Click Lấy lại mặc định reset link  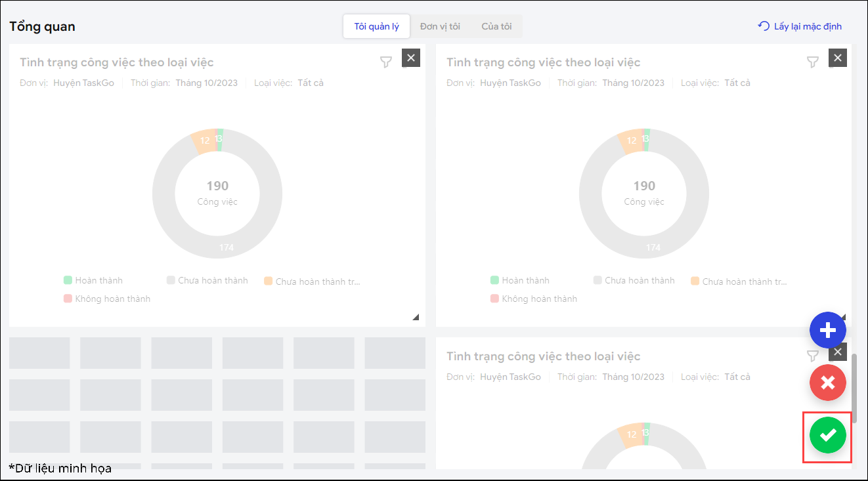800,26
